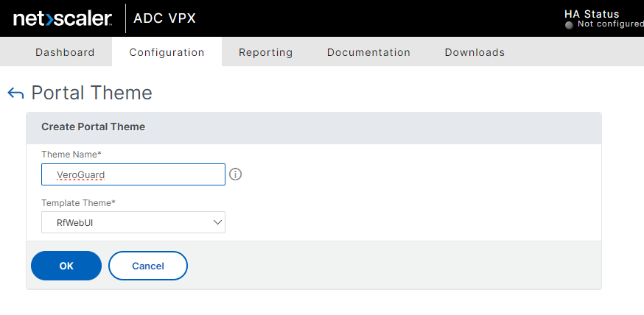The width and height of the screenshot is (644, 315).
Task: Open the Documentation tab
Action: point(368,52)
